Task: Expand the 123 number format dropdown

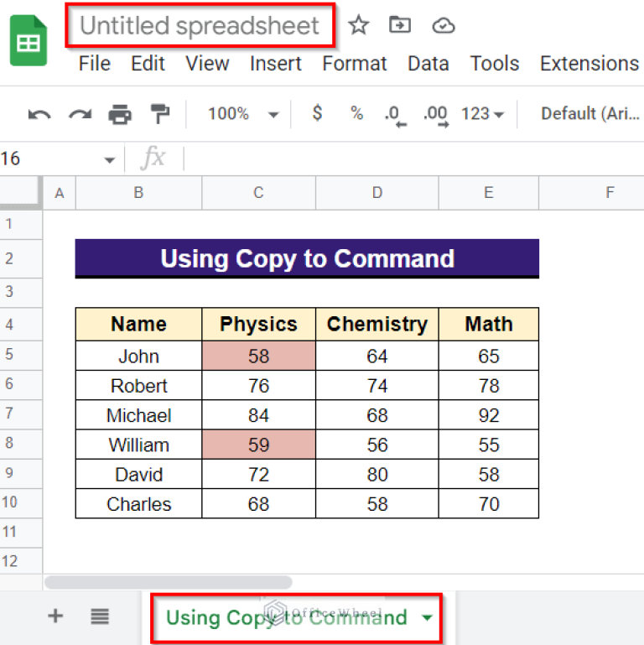Action: coord(483,114)
